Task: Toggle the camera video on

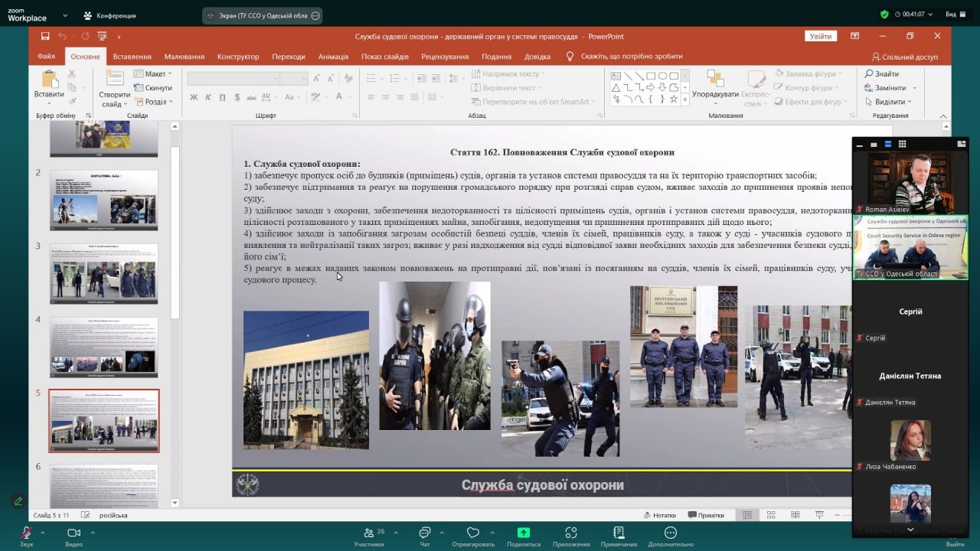Action: (x=73, y=533)
